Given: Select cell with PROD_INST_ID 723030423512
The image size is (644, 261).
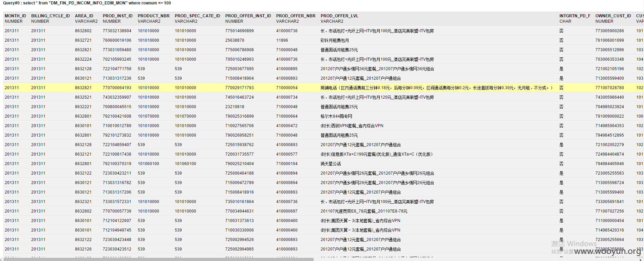Looking at the screenshot, I should pyautogui.click(x=117, y=249).
